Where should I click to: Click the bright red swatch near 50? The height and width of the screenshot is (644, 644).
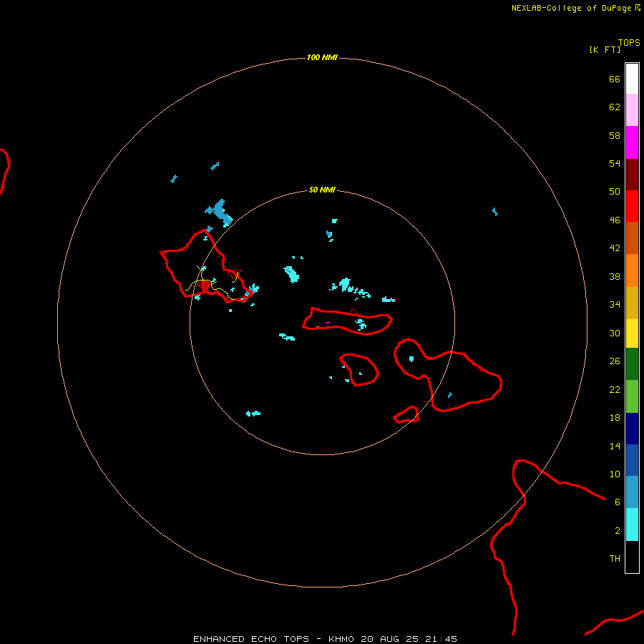pos(632,206)
